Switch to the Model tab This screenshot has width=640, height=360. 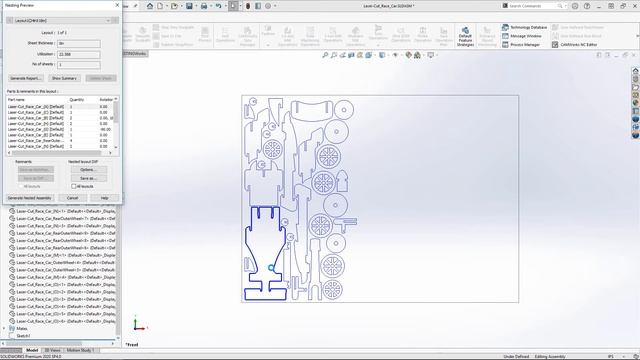click(x=32, y=350)
